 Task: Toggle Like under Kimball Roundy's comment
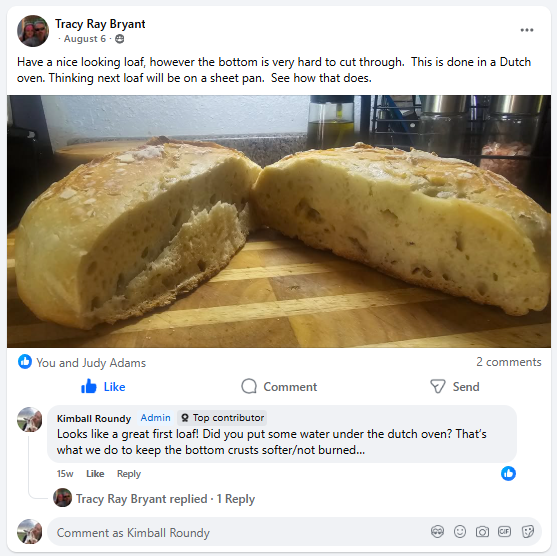pyautogui.click(x=95, y=474)
